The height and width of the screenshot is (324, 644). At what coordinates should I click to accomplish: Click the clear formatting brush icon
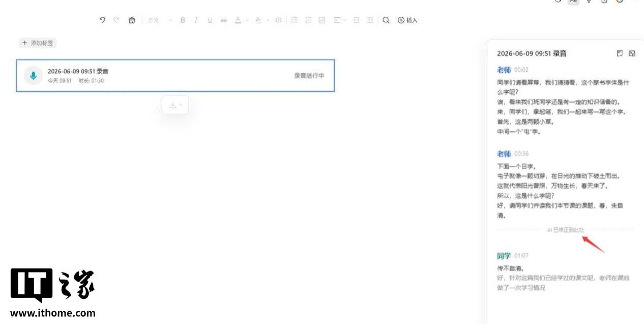tap(132, 20)
